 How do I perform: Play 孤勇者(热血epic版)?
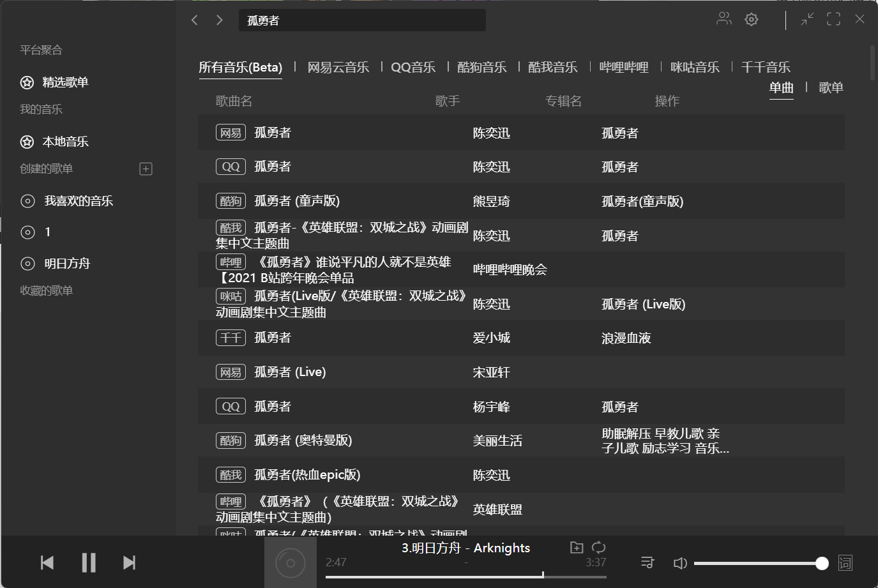coord(307,475)
